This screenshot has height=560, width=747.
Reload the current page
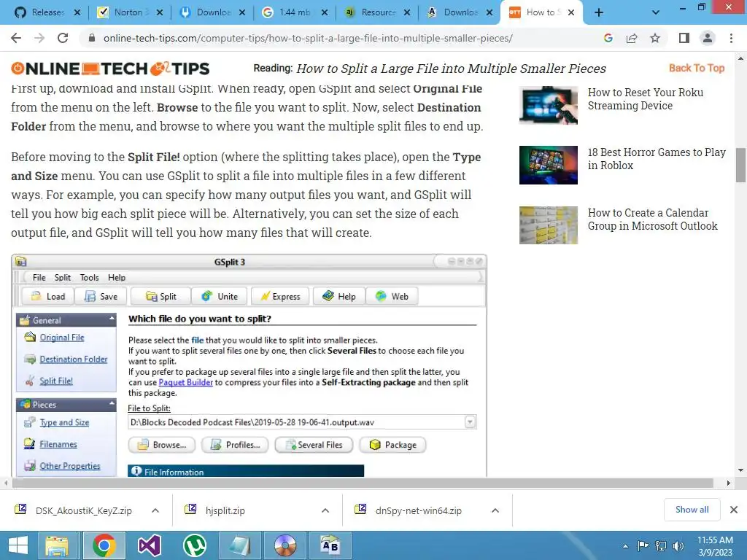pos(63,38)
